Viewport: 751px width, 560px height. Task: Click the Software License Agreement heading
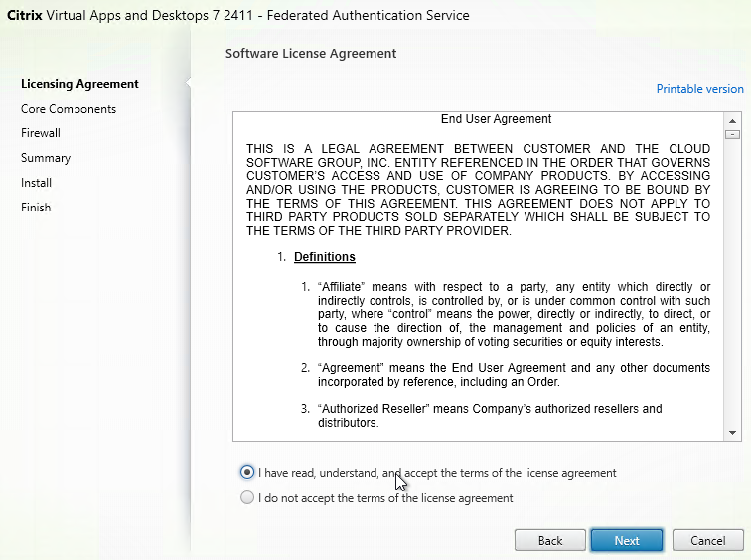pos(311,54)
